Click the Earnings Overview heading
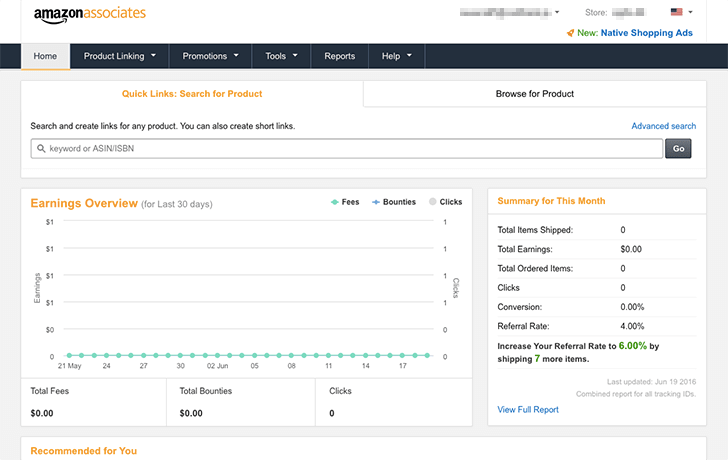 [x=84, y=203]
